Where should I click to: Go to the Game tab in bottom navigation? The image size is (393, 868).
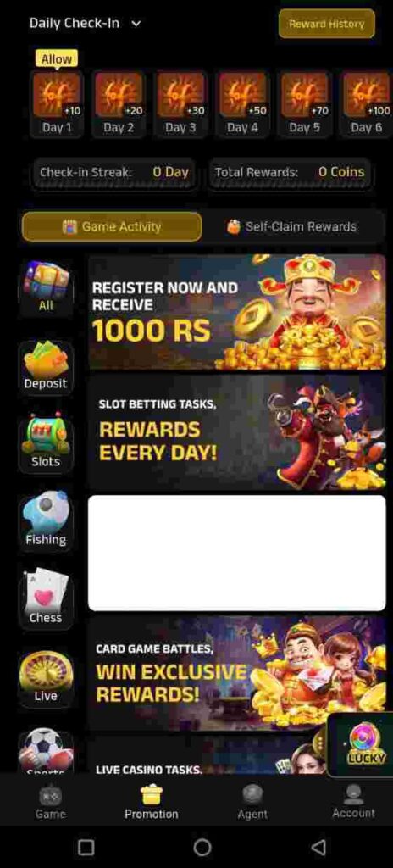pyautogui.click(x=50, y=802)
